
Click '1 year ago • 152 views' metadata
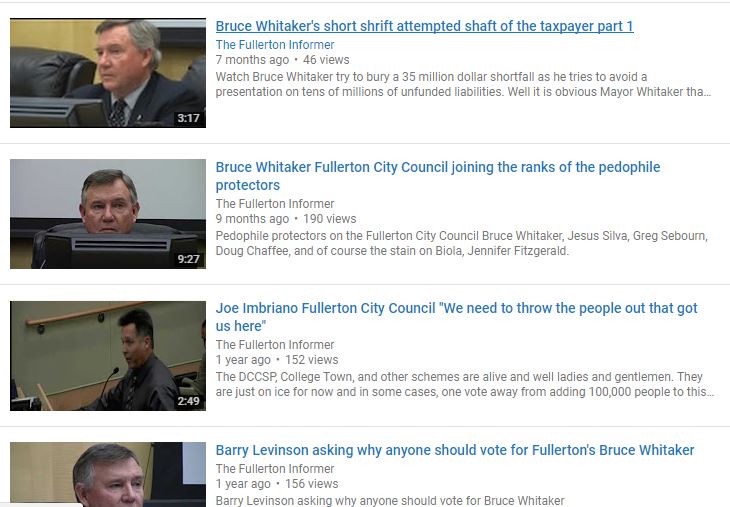(277, 360)
